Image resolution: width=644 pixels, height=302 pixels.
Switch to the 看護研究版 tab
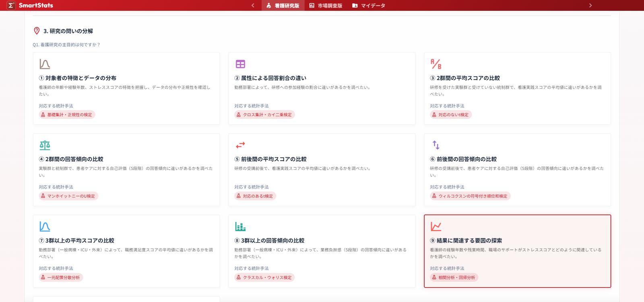(283, 6)
